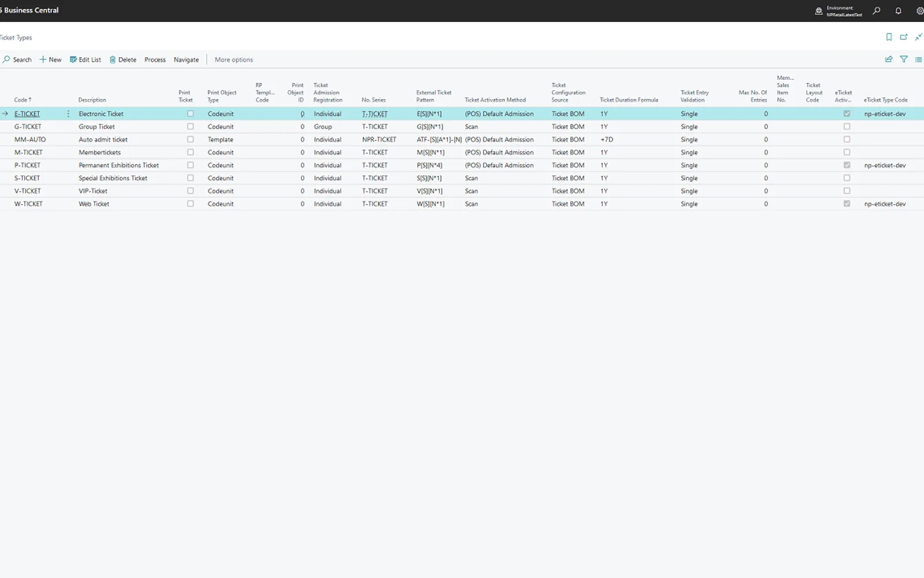
Task: Click the 'Group' admission registration cell
Action: pyautogui.click(x=323, y=127)
